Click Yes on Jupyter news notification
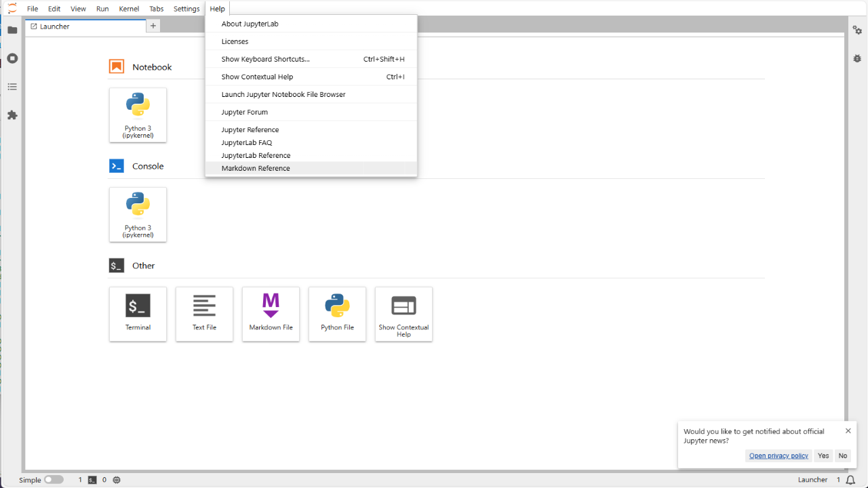 click(823, 455)
